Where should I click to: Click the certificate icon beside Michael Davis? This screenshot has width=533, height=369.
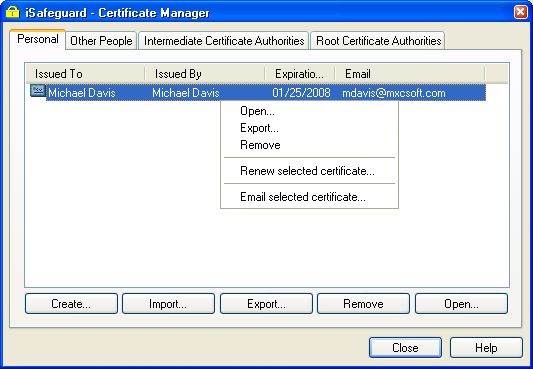[38, 91]
